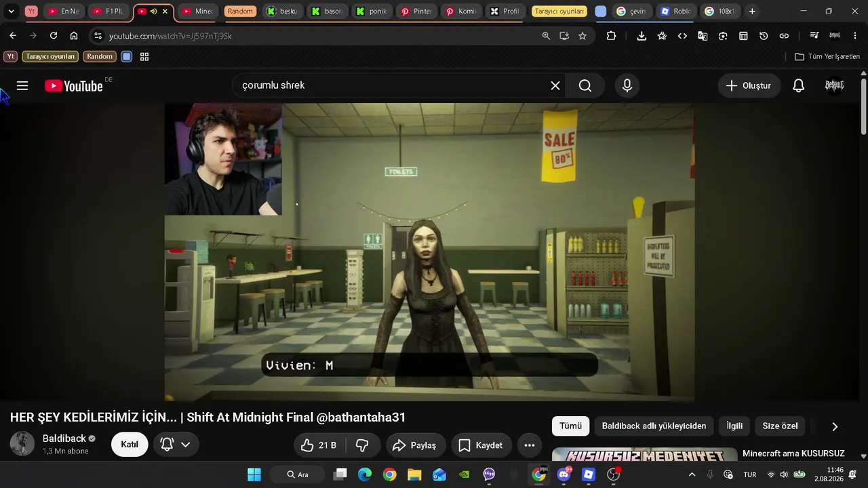The height and width of the screenshot is (488, 868).
Task: Open the developer code brackets extension
Action: [x=682, y=36]
